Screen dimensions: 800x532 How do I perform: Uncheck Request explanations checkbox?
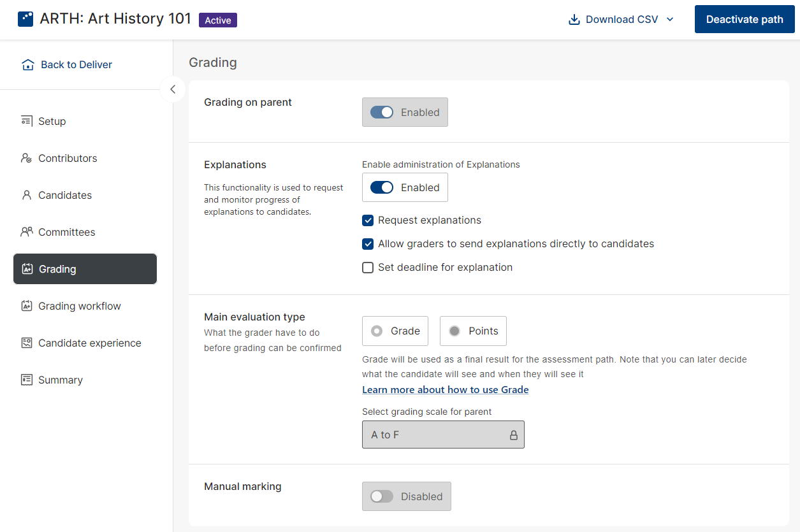368,220
